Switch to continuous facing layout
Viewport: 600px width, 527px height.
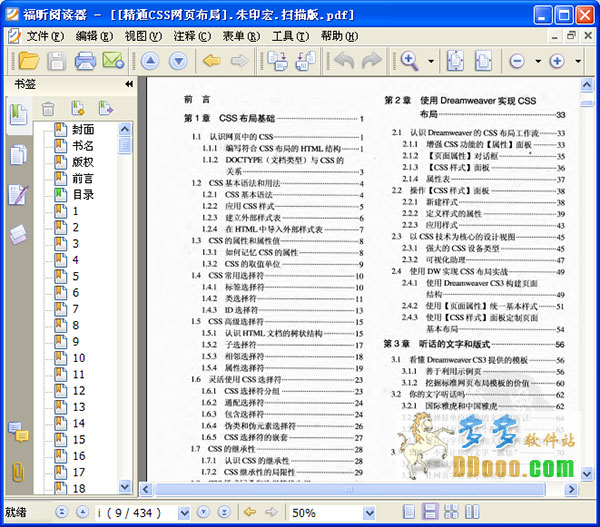pyautogui.click(x=451, y=512)
